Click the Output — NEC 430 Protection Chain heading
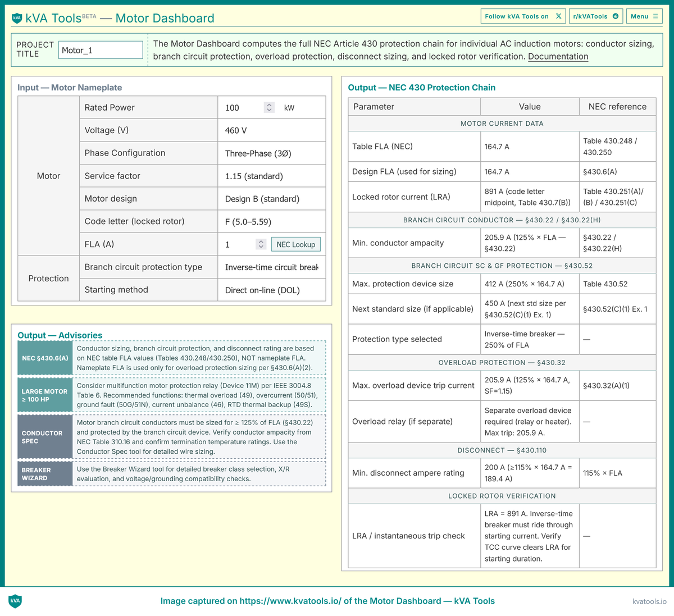 (422, 88)
